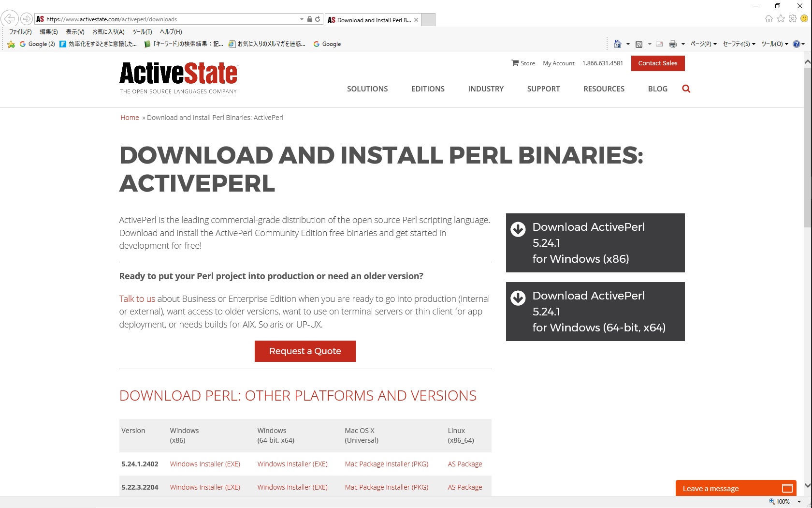Click the RSS feeds icon
This screenshot has height=508, width=812.
pyautogui.click(x=639, y=44)
